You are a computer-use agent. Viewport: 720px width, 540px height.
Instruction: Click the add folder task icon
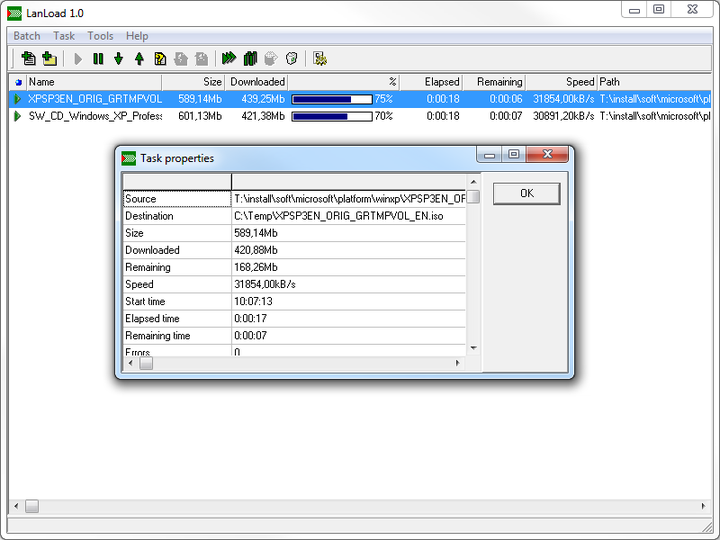pos(49,58)
